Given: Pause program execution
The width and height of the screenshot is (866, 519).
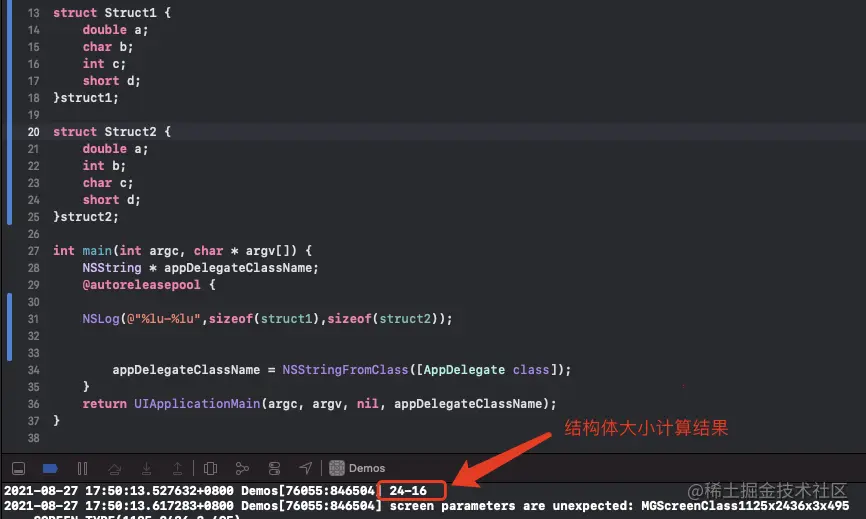Looking at the screenshot, I should point(82,469).
